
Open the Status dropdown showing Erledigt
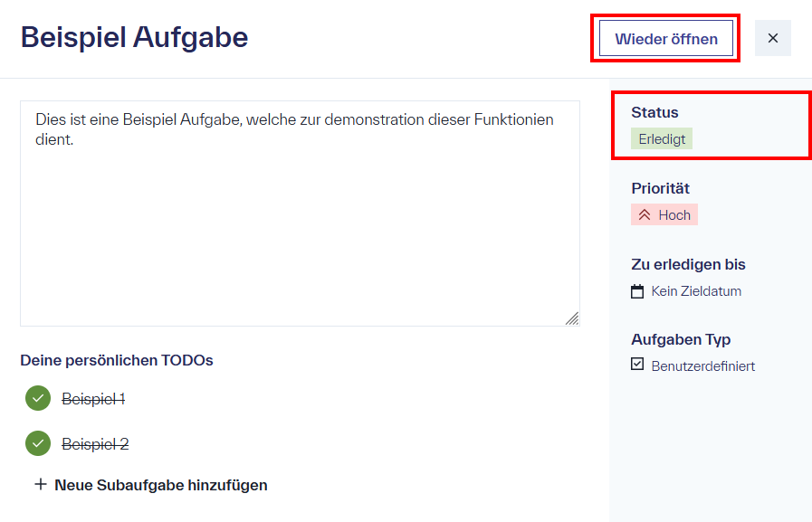[x=660, y=138]
